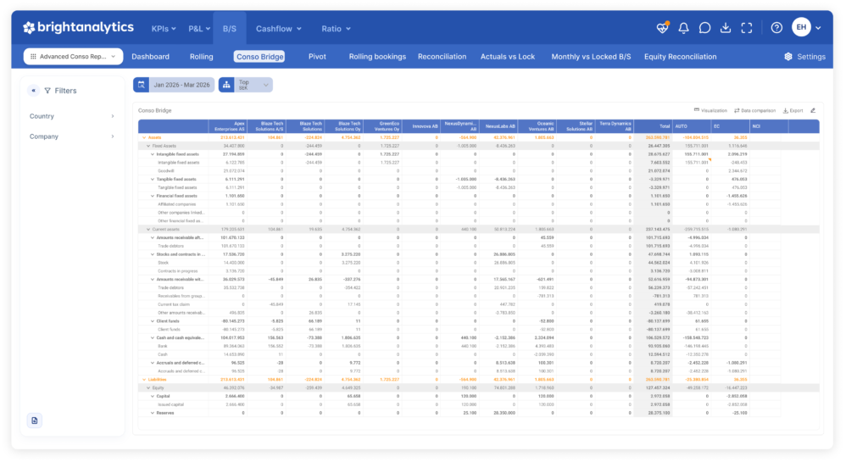Open the Top SEK dropdown
The height and width of the screenshot is (462, 868).
pyautogui.click(x=253, y=85)
